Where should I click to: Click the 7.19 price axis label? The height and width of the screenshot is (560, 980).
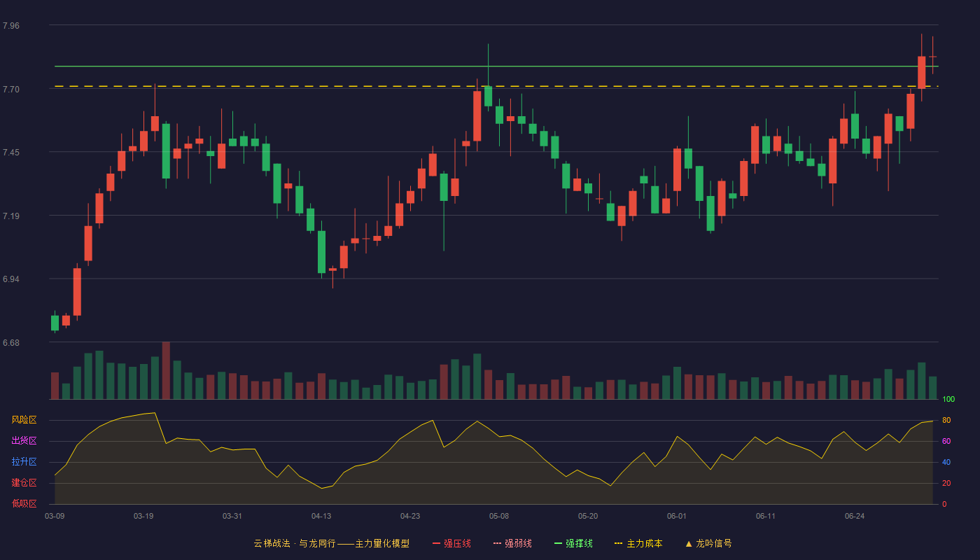point(11,216)
